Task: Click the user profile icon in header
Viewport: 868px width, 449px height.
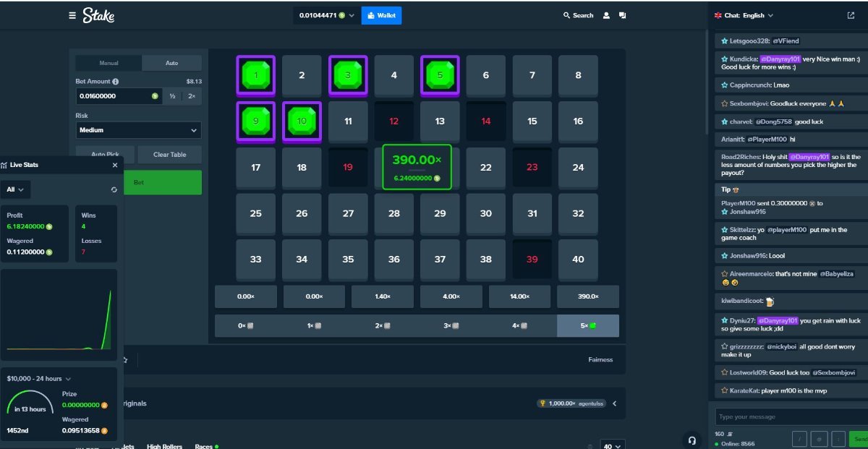Action: click(606, 15)
